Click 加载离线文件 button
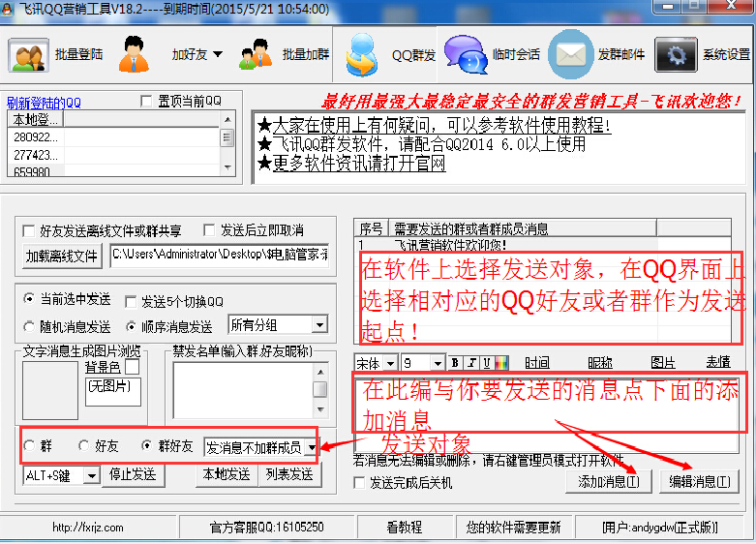This screenshot has width=756, height=544. point(62,256)
